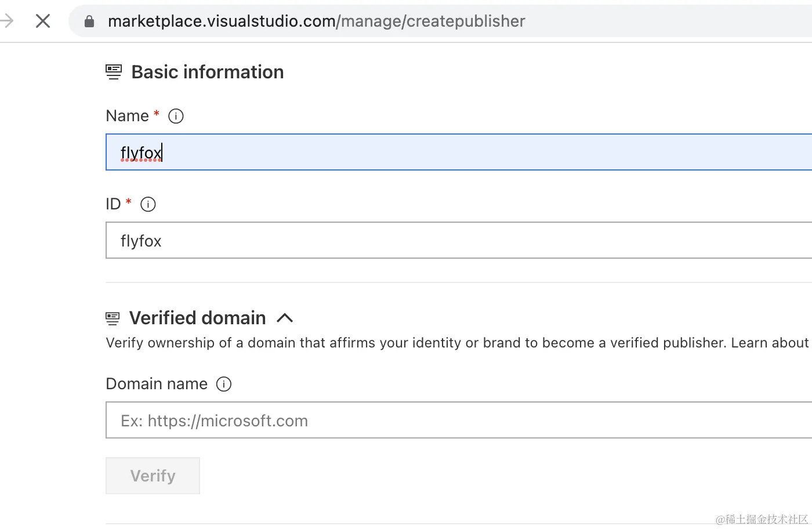The width and height of the screenshot is (812, 529).
Task: Open the Learn about link
Action: tap(769, 343)
